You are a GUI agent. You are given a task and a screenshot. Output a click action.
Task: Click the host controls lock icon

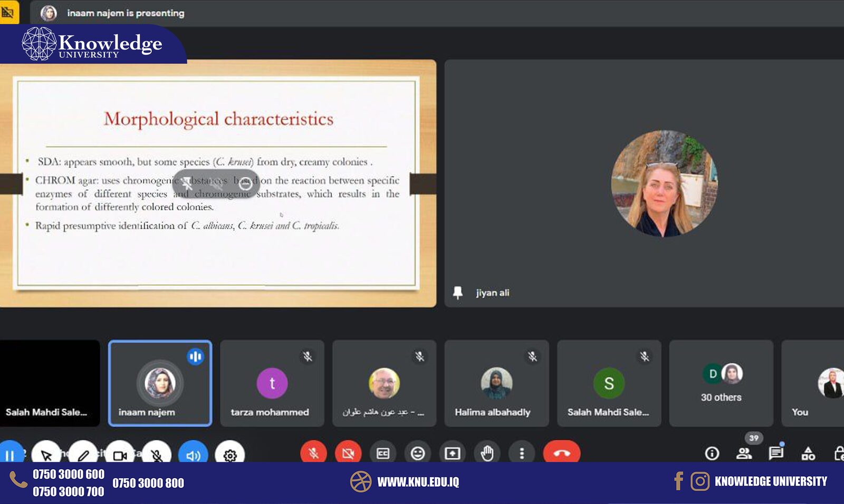click(x=839, y=453)
